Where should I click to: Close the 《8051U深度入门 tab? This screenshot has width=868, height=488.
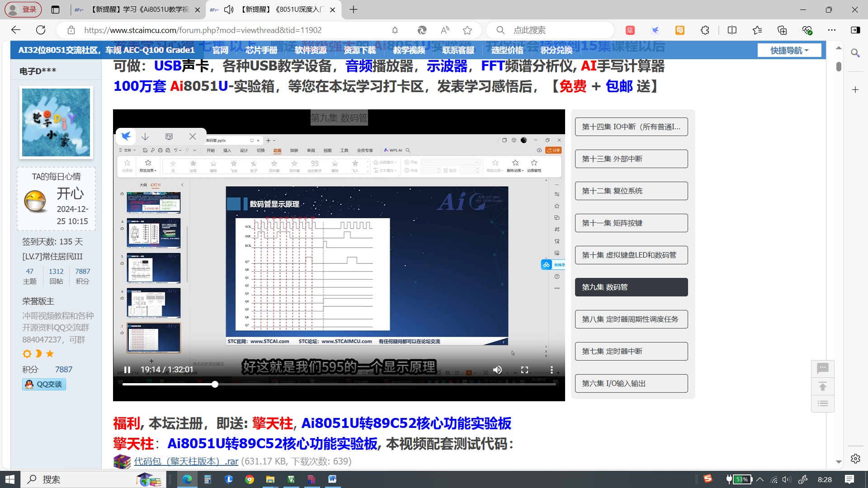click(x=333, y=9)
